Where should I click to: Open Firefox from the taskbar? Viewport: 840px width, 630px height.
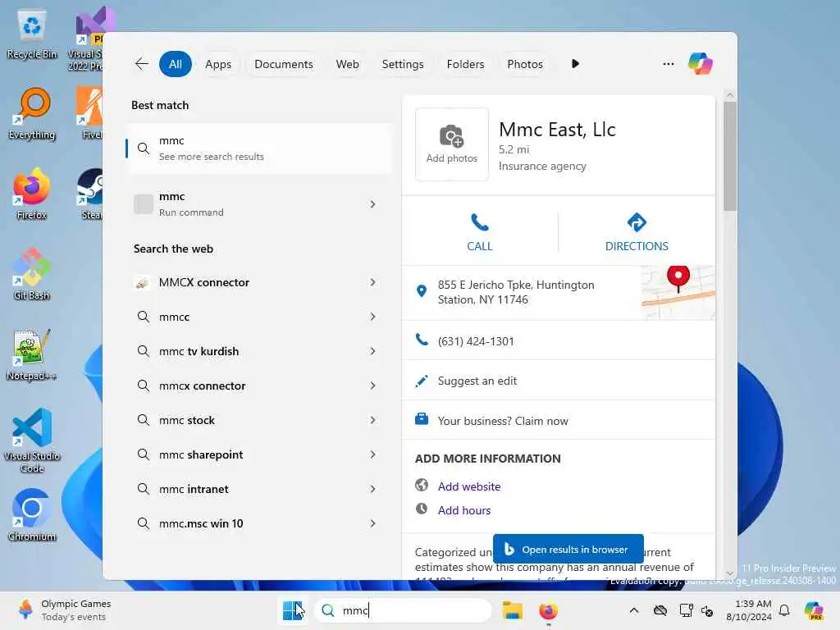point(548,610)
